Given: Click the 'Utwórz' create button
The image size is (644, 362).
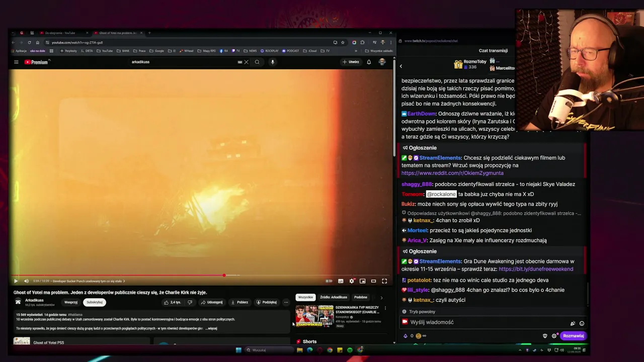Looking at the screenshot, I should tap(351, 62).
